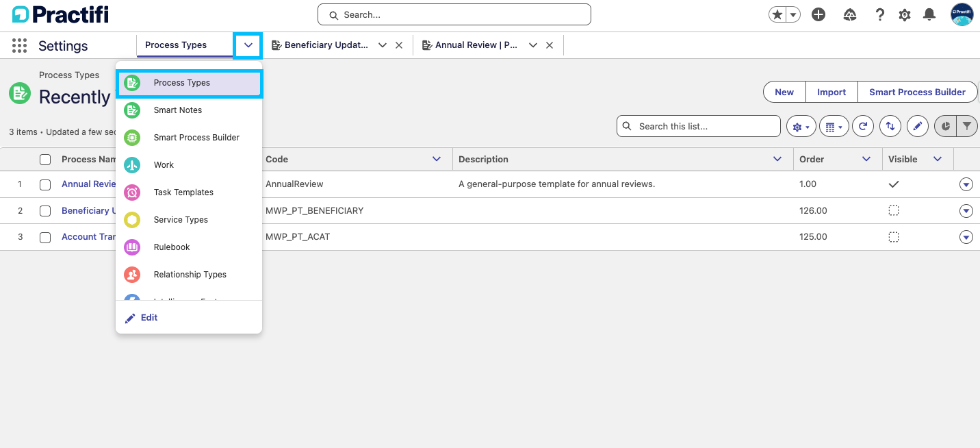Click the Rulebook book icon
Image resolution: width=980 pixels, height=448 pixels.
[x=132, y=247]
